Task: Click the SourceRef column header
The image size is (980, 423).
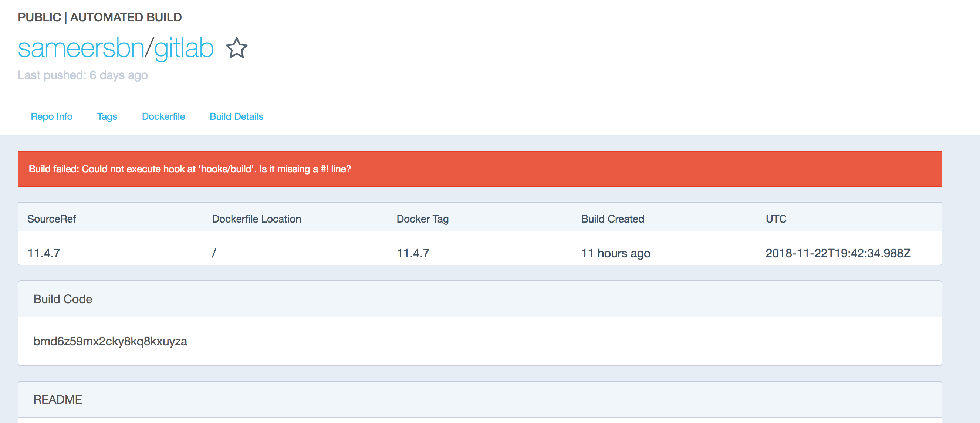Action: [51, 219]
